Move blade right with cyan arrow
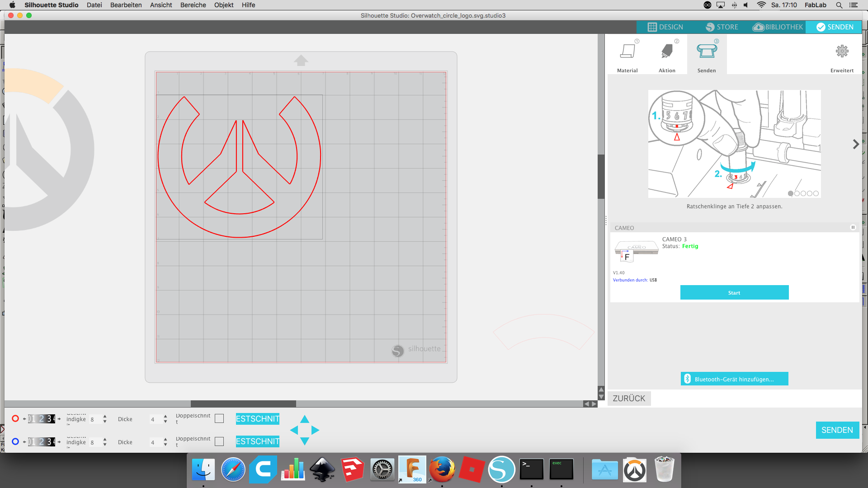The height and width of the screenshot is (488, 868). (315, 430)
